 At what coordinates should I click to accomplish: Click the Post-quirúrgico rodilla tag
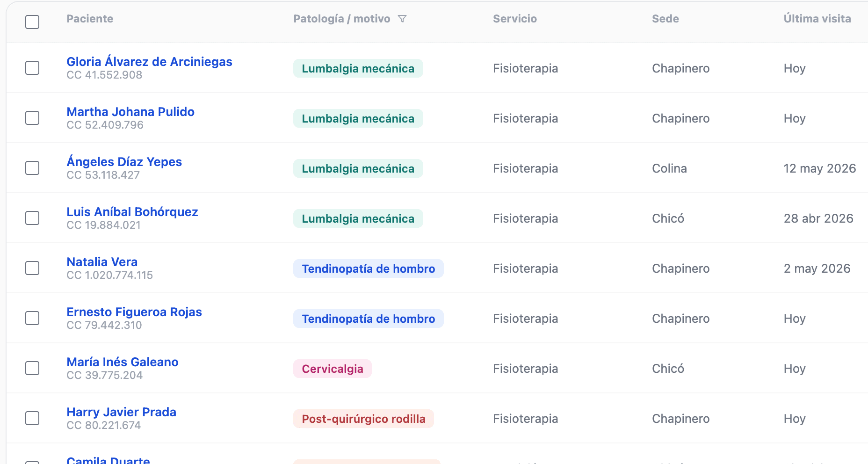[364, 419]
